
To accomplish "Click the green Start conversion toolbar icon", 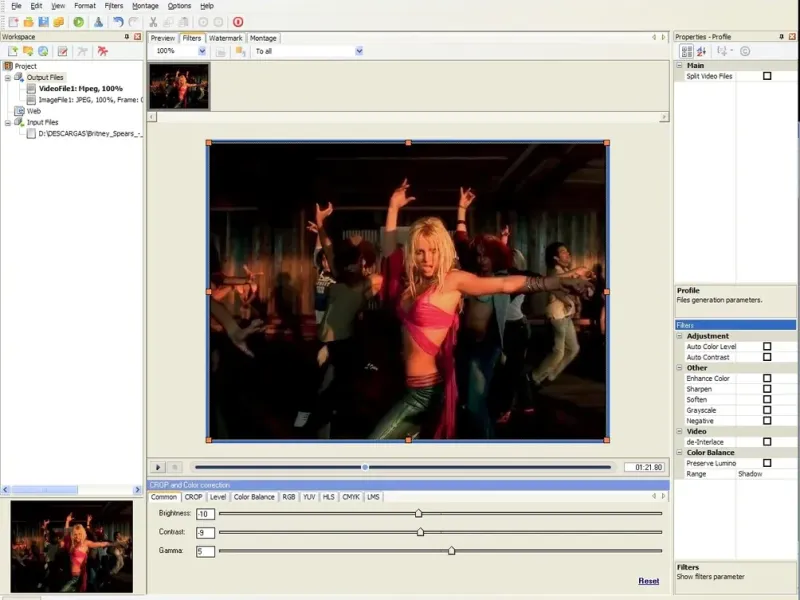I will 78,21.
